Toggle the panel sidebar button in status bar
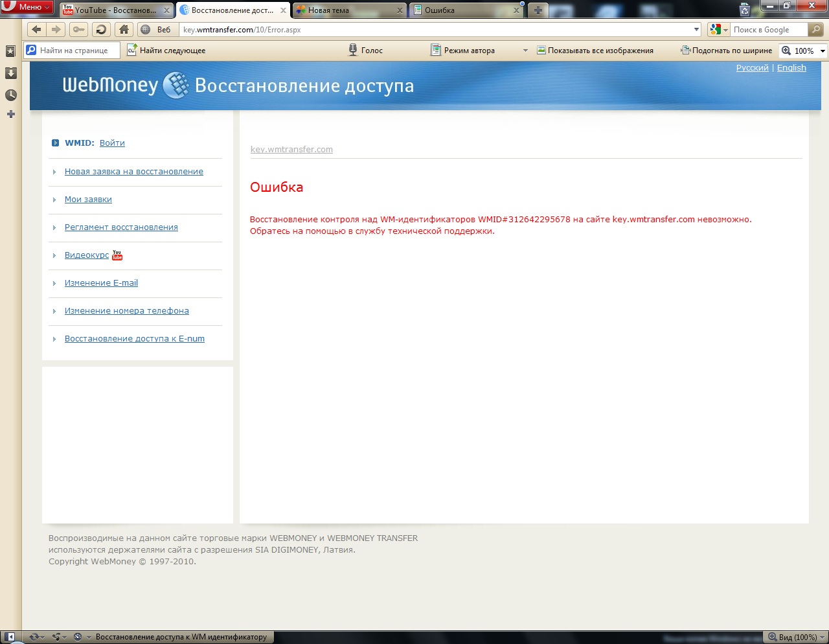Image resolution: width=829 pixels, height=644 pixels. pos(10,637)
